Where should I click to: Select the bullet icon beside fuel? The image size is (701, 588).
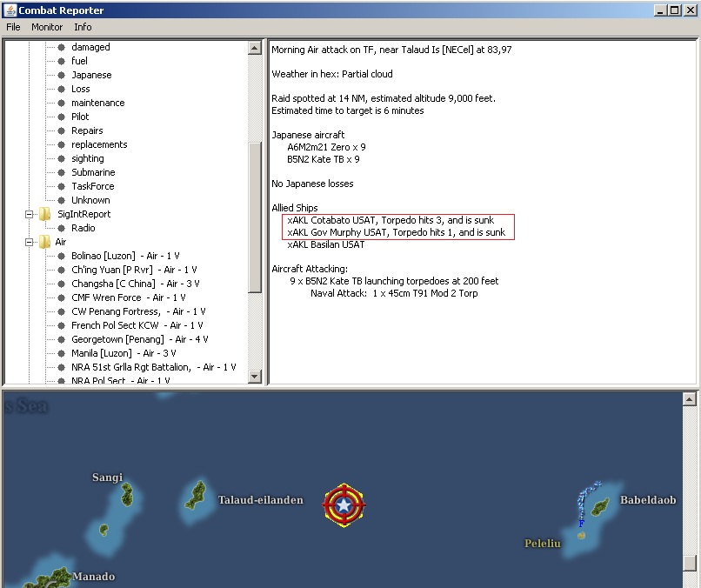click(62, 61)
